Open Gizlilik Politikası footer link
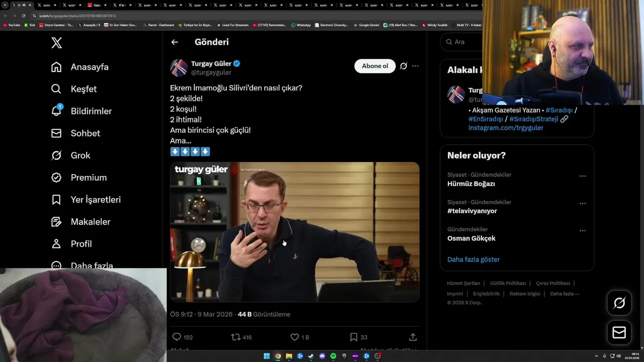This screenshot has width=644, height=362. pyautogui.click(x=508, y=283)
